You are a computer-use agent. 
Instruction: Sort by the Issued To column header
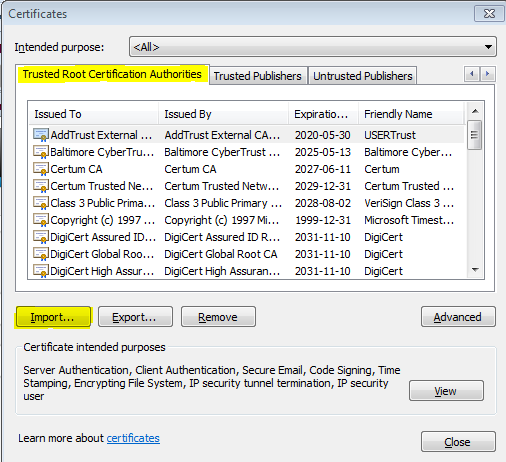point(94,114)
